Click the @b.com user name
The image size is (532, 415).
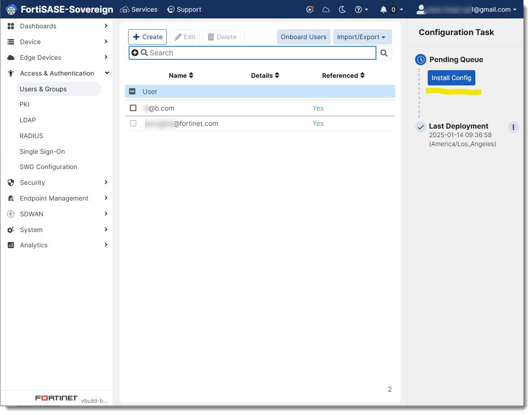tap(159, 108)
